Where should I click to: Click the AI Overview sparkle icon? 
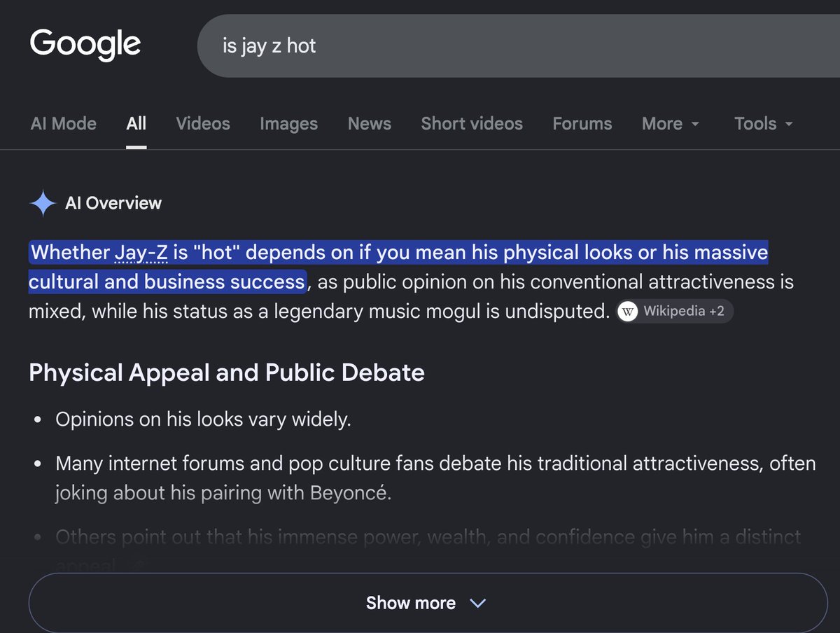(x=43, y=204)
